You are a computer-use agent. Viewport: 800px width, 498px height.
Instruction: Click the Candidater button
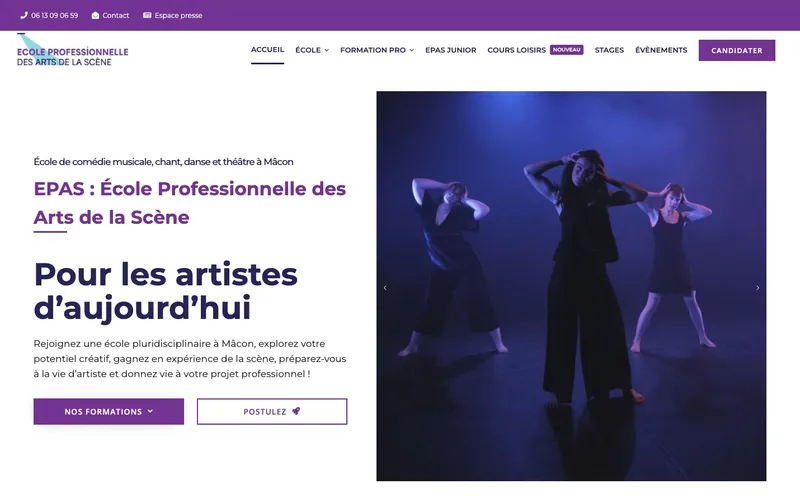click(x=737, y=51)
